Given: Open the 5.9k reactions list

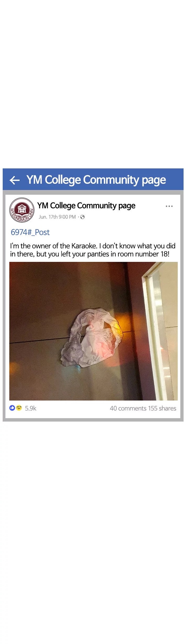Looking at the screenshot, I should [31, 408].
